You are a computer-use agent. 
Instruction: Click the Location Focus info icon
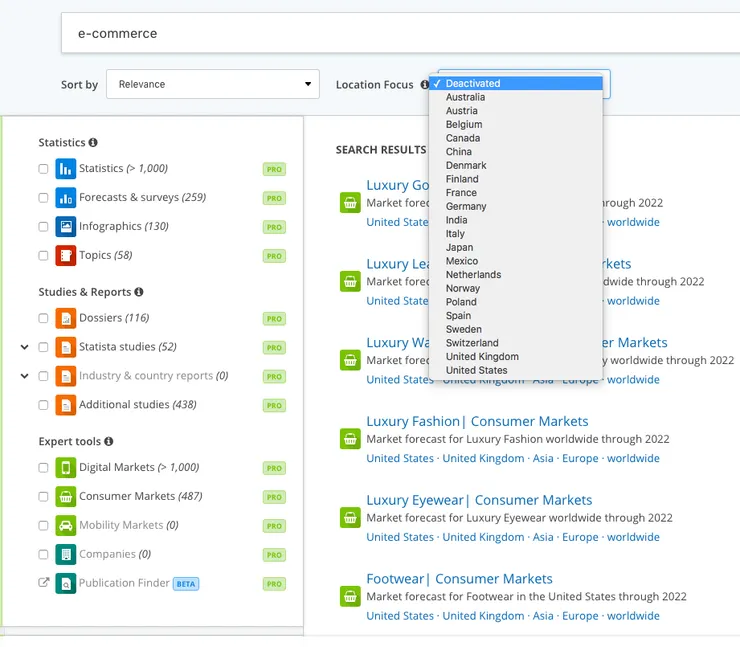tap(424, 84)
